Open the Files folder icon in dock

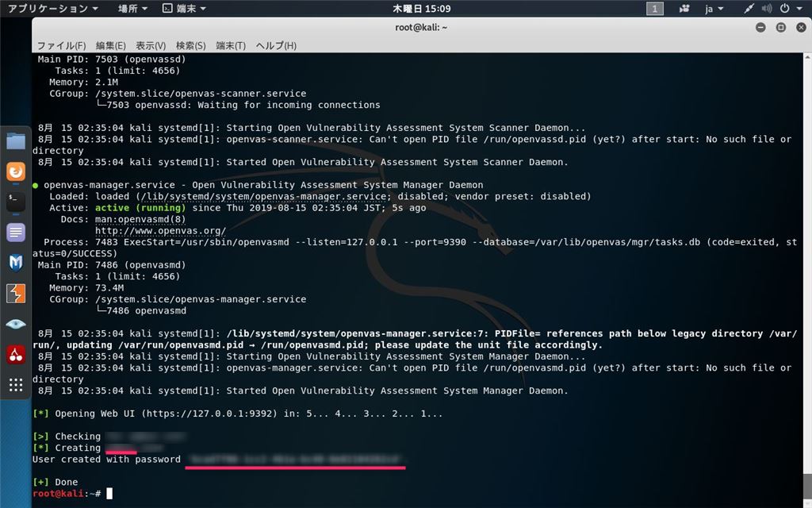[x=16, y=141]
